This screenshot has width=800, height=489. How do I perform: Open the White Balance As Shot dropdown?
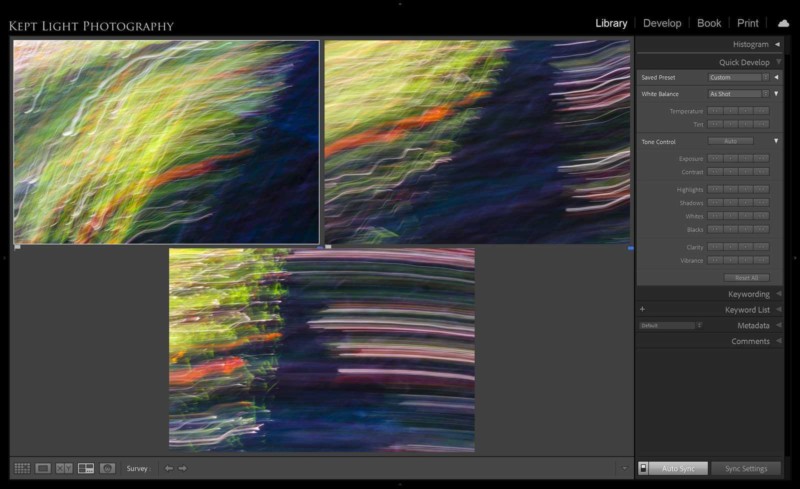click(739, 94)
